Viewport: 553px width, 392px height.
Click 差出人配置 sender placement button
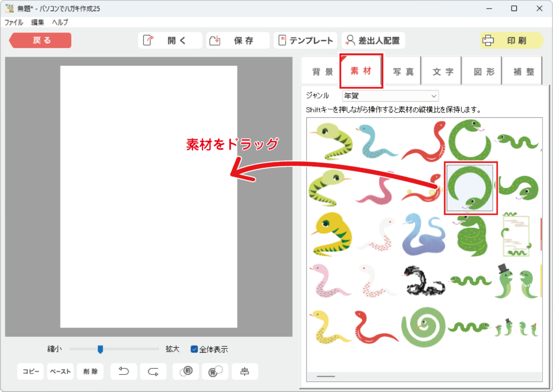(x=373, y=40)
